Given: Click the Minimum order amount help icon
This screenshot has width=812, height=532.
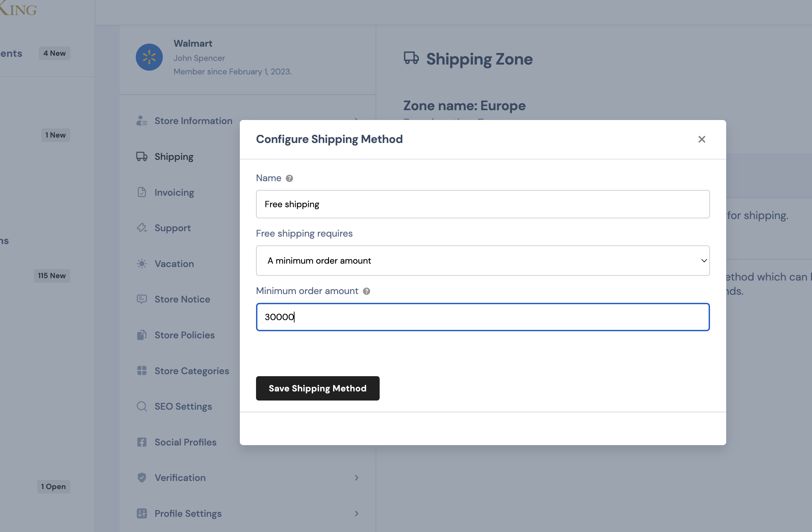Looking at the screenshot, I should click(x=366, y=291).
